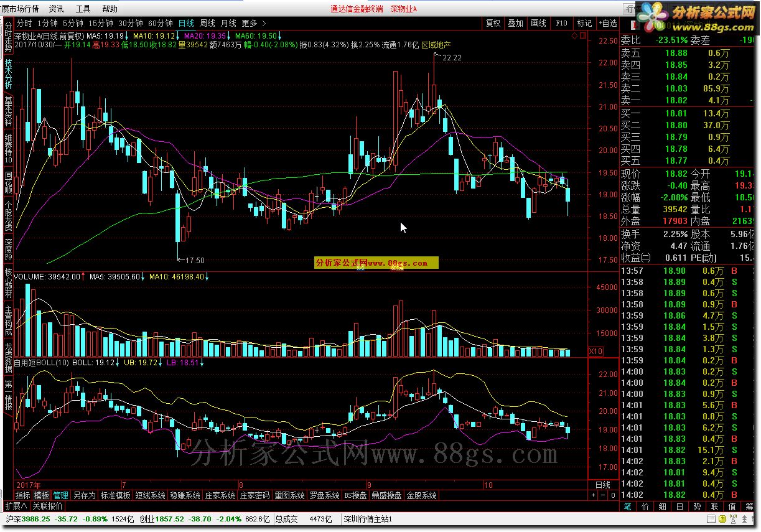The height and width of the screenshot is (532, 761).
Task: Open the 第一情报 sidebar tab
Action: (x=8, y=394)
